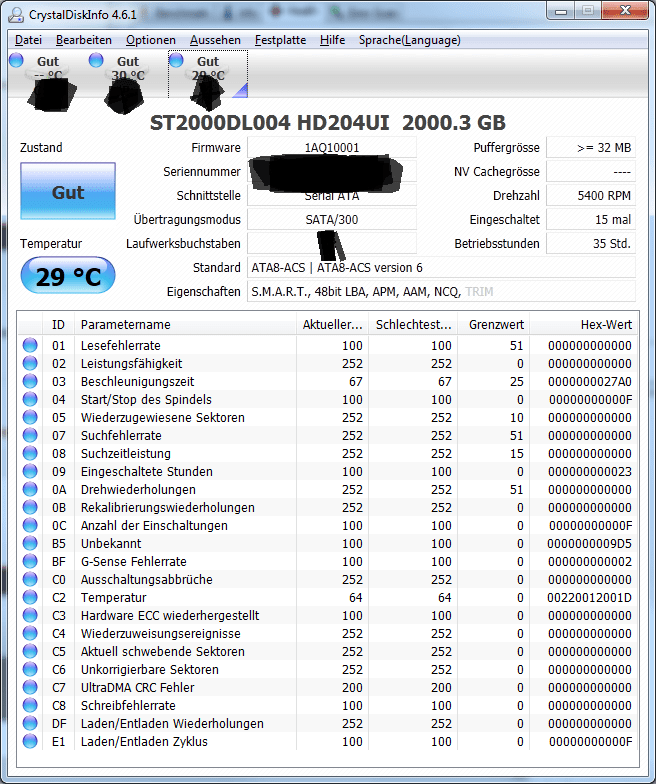The image size is (656, 784).
Task: Click the status orb of Suchzeitleistung row
Action: coord(30,453)
